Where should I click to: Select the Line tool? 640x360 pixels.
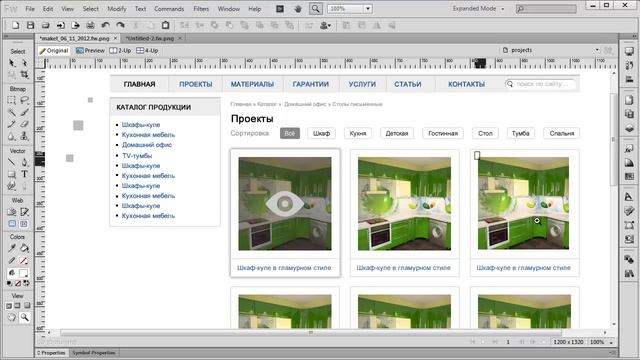coord(12,162)
